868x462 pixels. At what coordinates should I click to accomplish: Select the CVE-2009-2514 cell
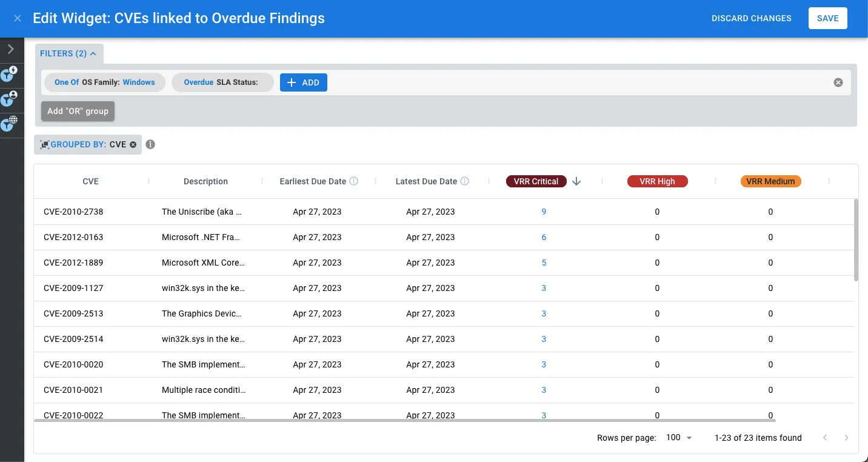click(73, 339)
